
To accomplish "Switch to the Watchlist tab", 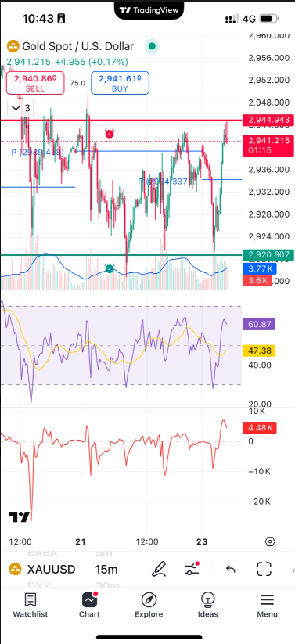I will click(x=30, y=606).
